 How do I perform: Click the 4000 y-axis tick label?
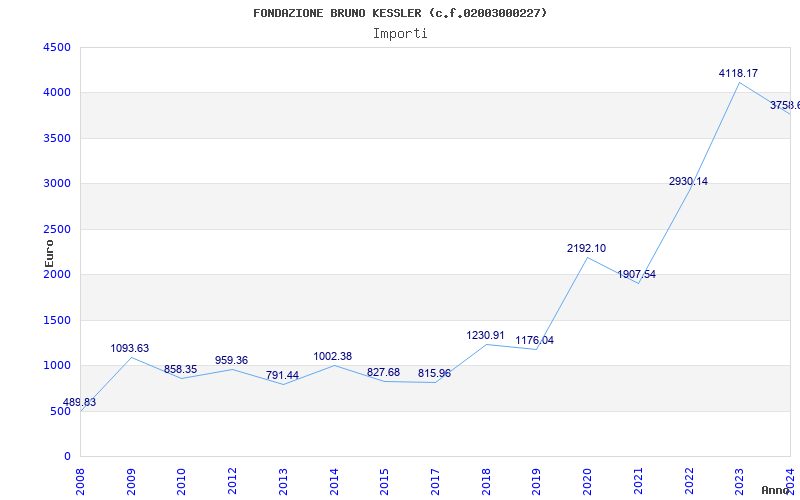click(57, 93)
